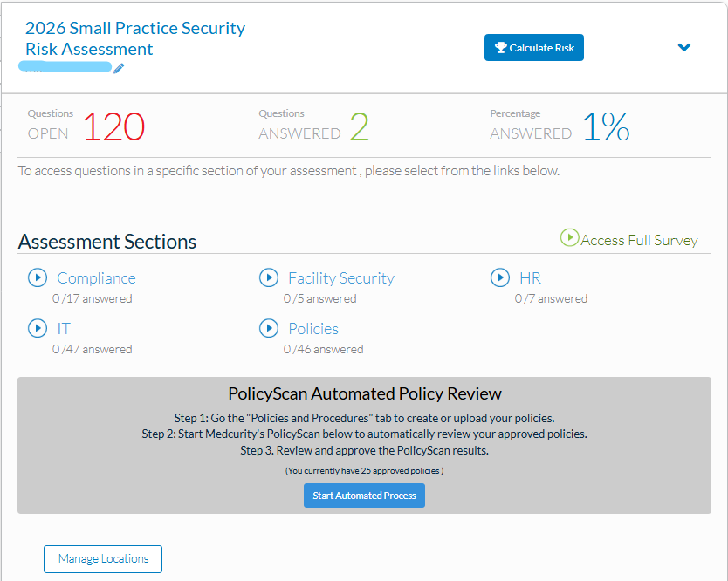
Task: Click the play icon next to Facility Security
Action: click(x=269, y=278)
